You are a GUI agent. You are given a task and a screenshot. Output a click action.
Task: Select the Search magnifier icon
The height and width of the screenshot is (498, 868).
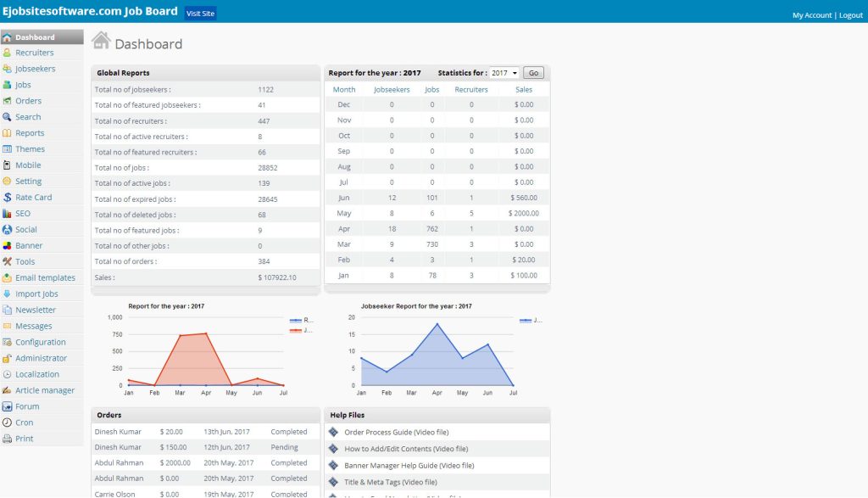10,116
